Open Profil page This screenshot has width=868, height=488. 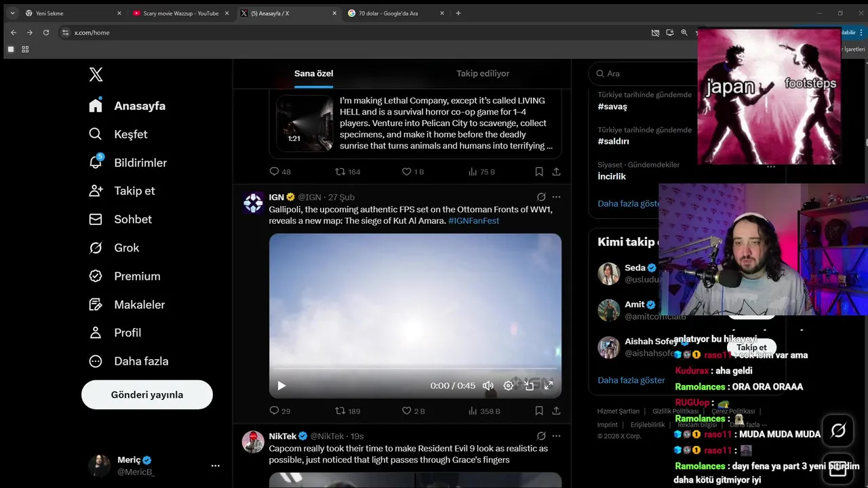point(115,333)
